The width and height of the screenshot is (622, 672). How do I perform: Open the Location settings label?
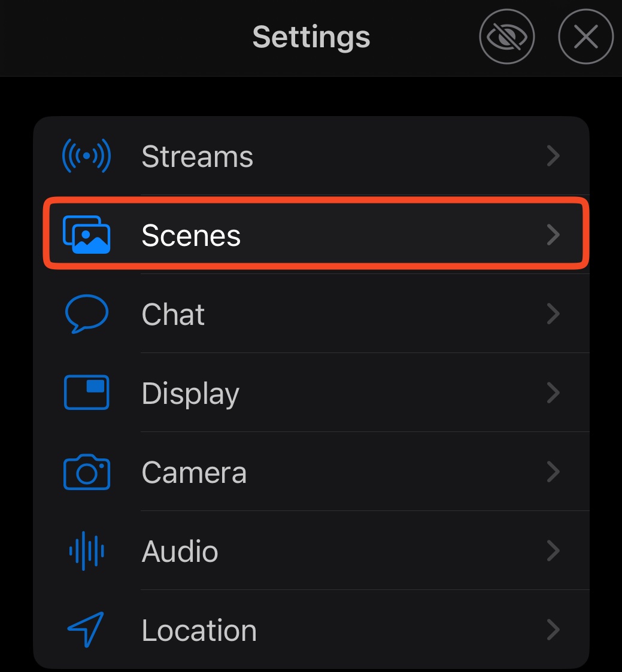(x=199, y=630)
